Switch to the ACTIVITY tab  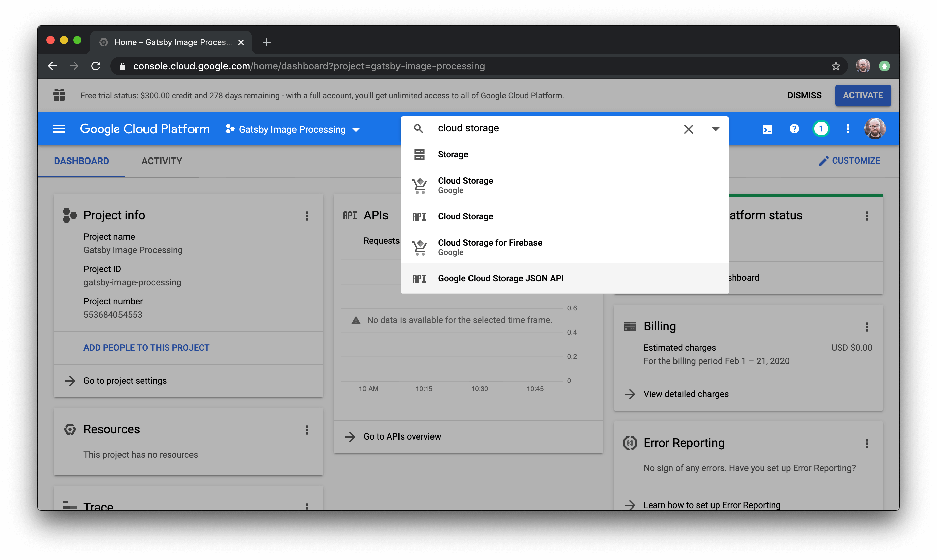click(162, 161)
